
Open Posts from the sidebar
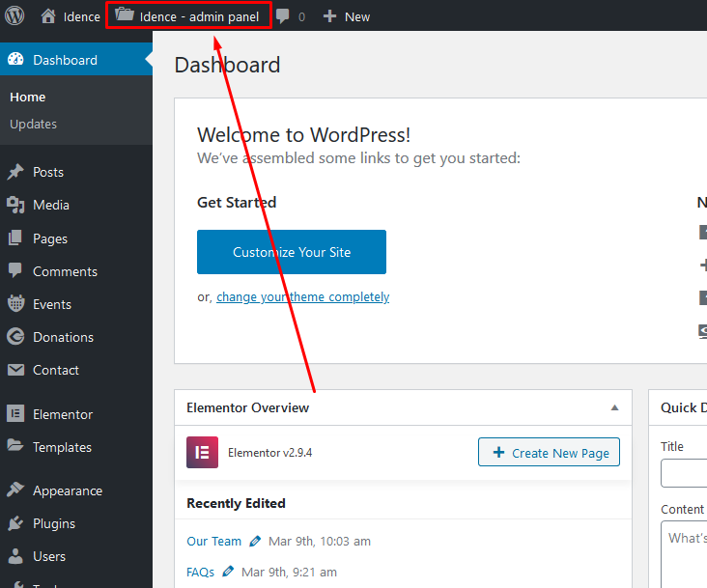(x=48, y=172)
